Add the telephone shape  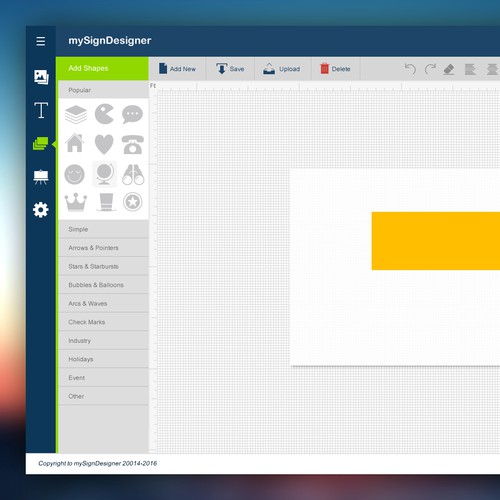133,144
